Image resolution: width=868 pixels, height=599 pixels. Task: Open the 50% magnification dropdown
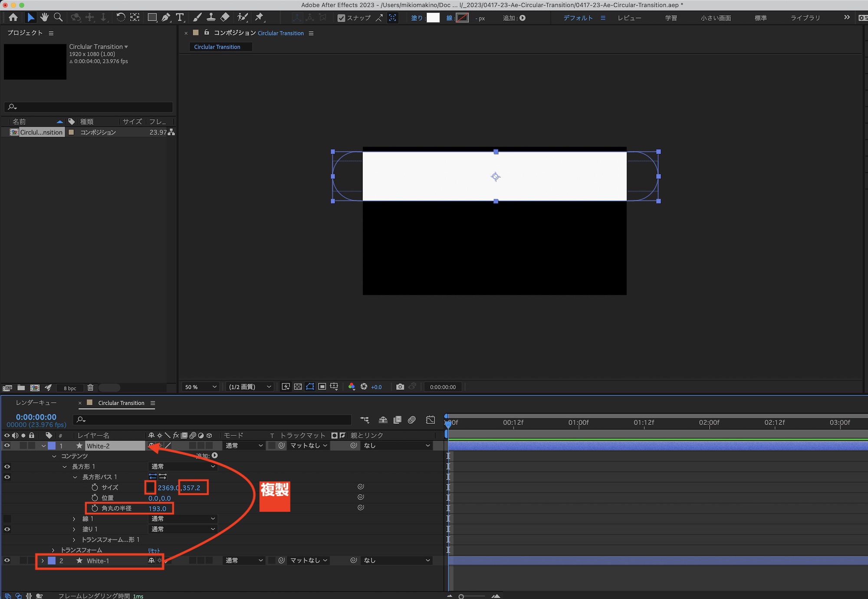coord(201,387)
